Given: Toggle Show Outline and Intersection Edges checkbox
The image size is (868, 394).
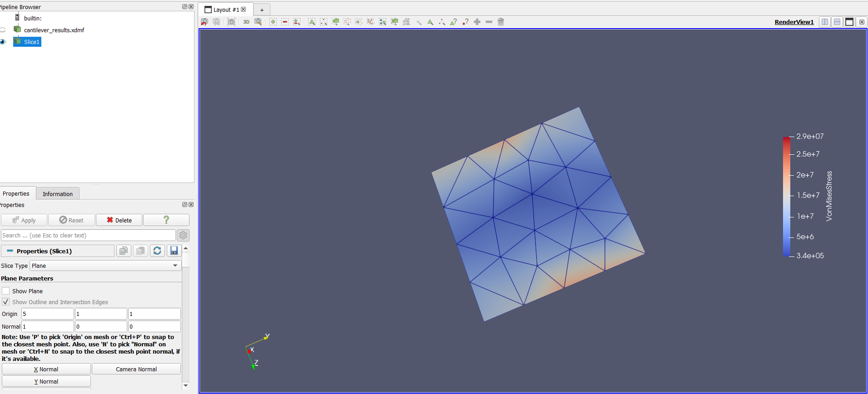Looking at the screenshot, I should point(5,302).
